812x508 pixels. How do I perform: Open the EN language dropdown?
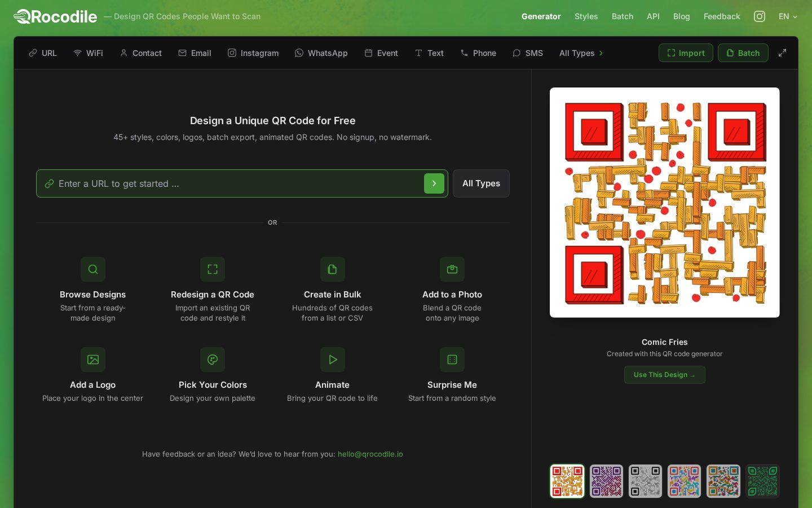[788, 16]
